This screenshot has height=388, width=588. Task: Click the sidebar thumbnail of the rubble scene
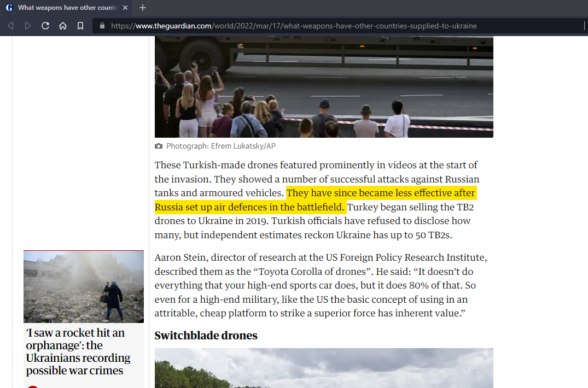(x=84, y=287)
